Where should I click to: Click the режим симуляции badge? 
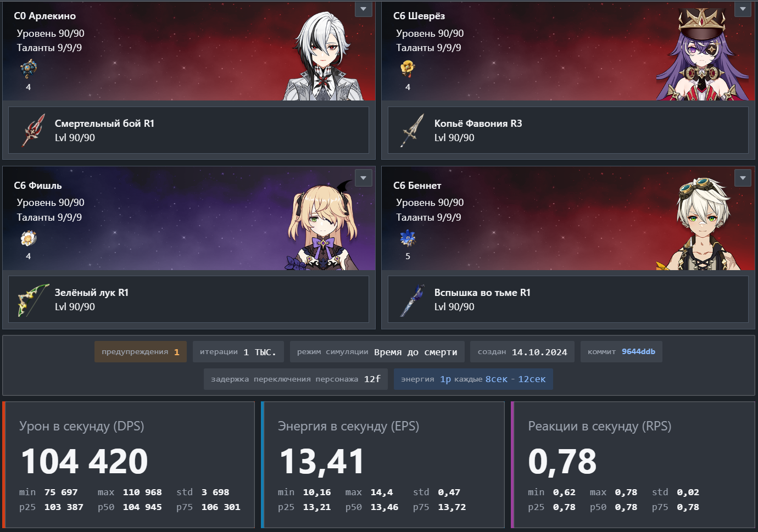377,352
